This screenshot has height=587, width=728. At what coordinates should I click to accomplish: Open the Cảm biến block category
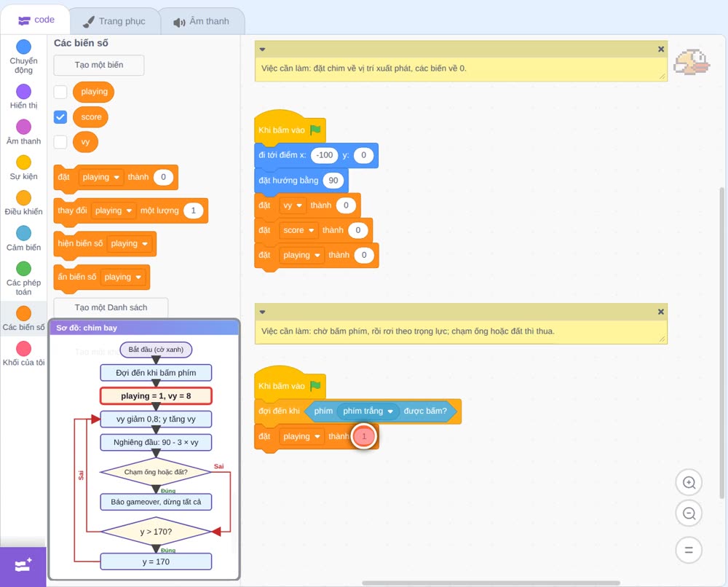point(24,239)
